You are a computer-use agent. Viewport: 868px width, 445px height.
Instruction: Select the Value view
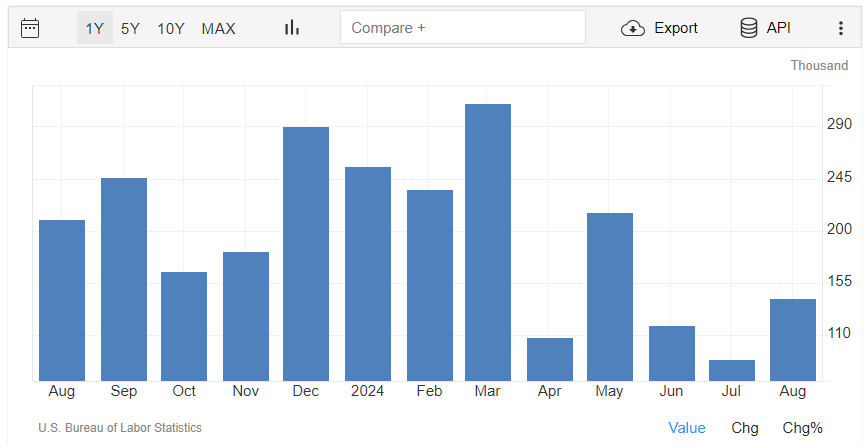click(686, 428)
